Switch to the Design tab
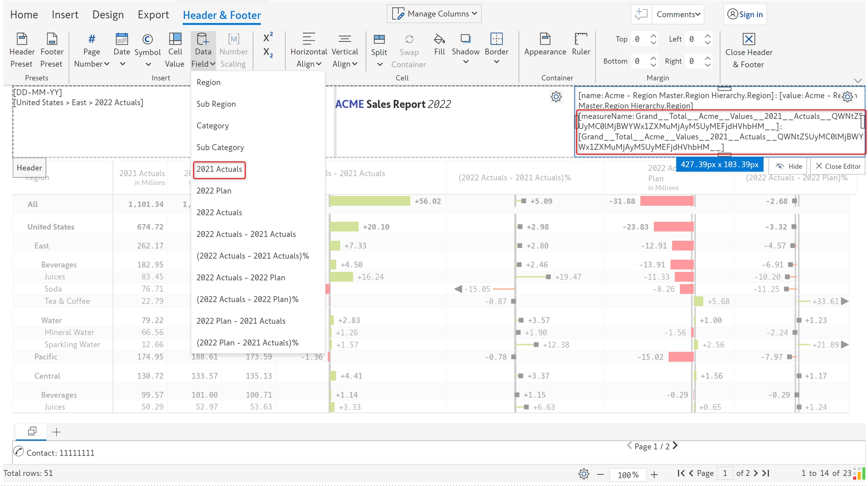Screen dimensions: 868x486 coord(108,15)
